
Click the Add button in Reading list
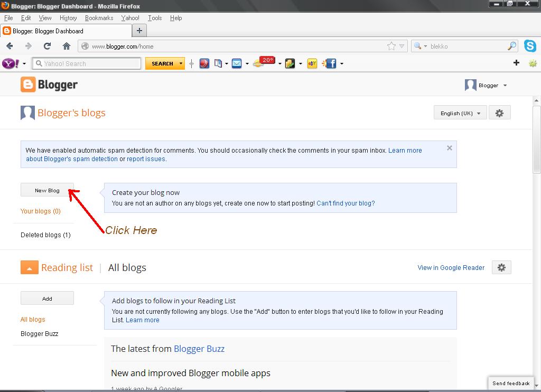47,298
